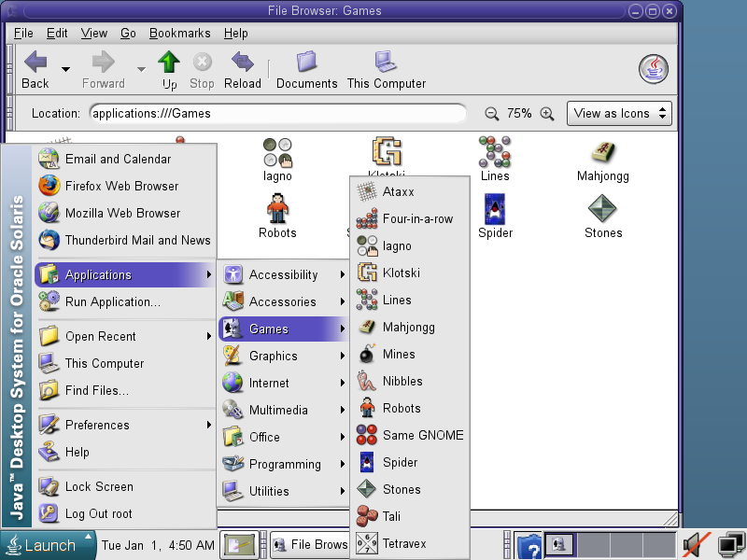This screenshot has width=747, height=560.
Task: Open the Back history dropdown arrow
Action: (x=65, y=69)
